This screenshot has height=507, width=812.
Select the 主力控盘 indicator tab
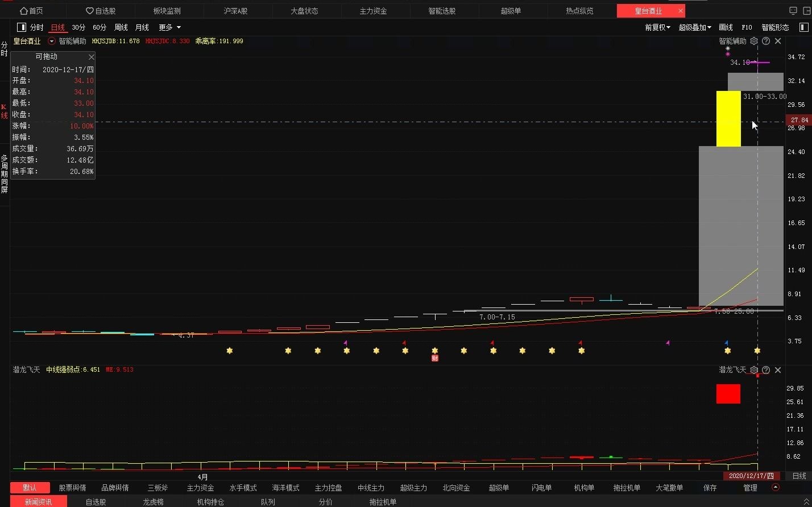click(x=328, y=488)
